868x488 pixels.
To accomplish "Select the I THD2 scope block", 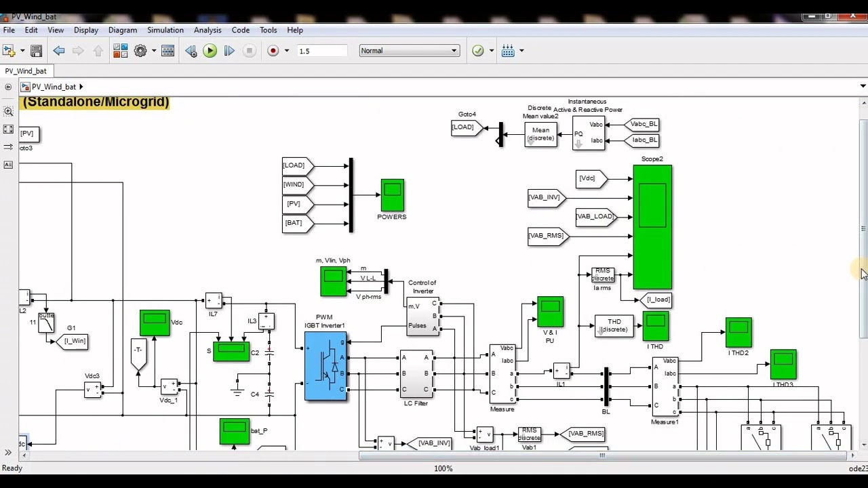I will point(738,332).
